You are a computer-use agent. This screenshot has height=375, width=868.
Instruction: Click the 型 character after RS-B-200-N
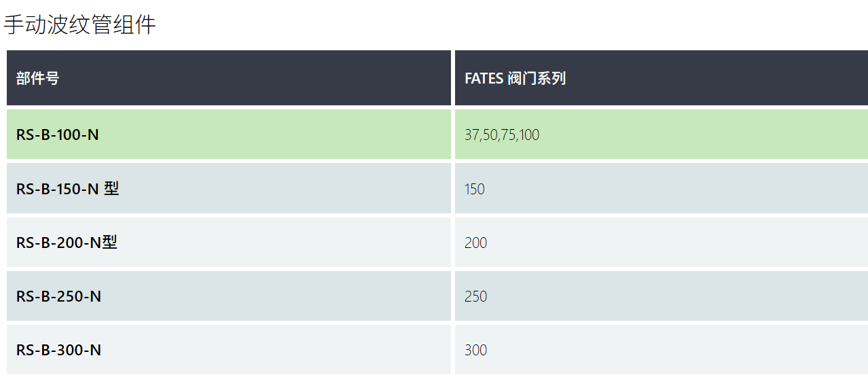[110, 242]
